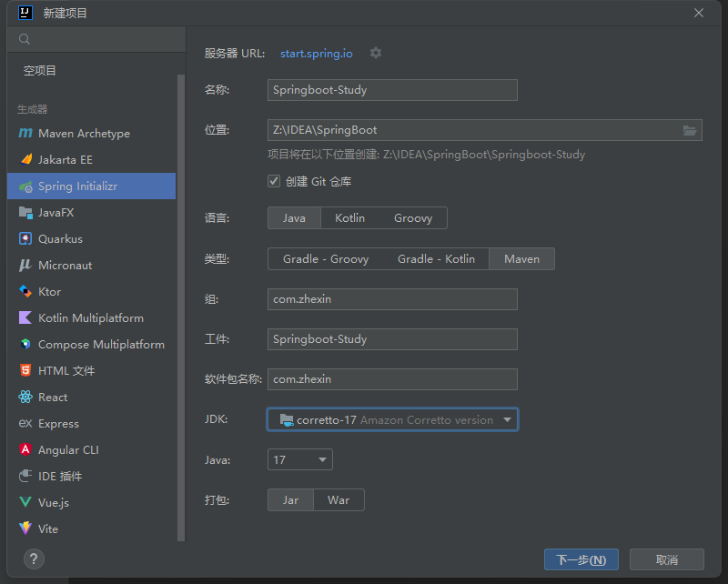
Task: Select Vue.js in the generator list
Action: click(54, 503)
